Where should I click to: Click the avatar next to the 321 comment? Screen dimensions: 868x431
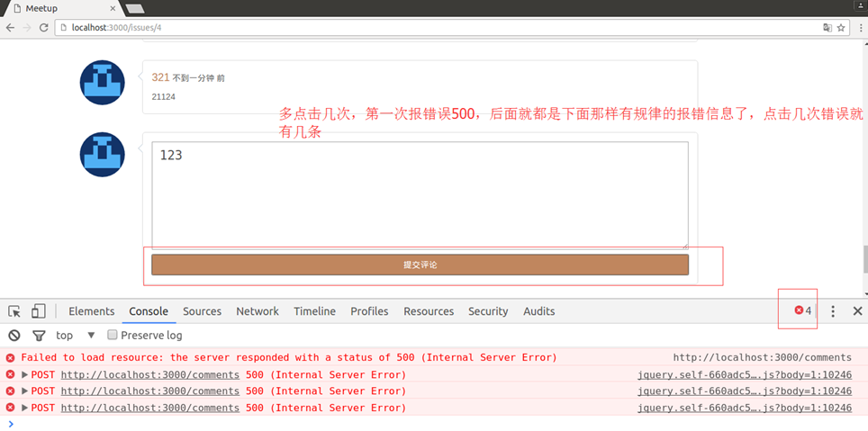point(103,83)
